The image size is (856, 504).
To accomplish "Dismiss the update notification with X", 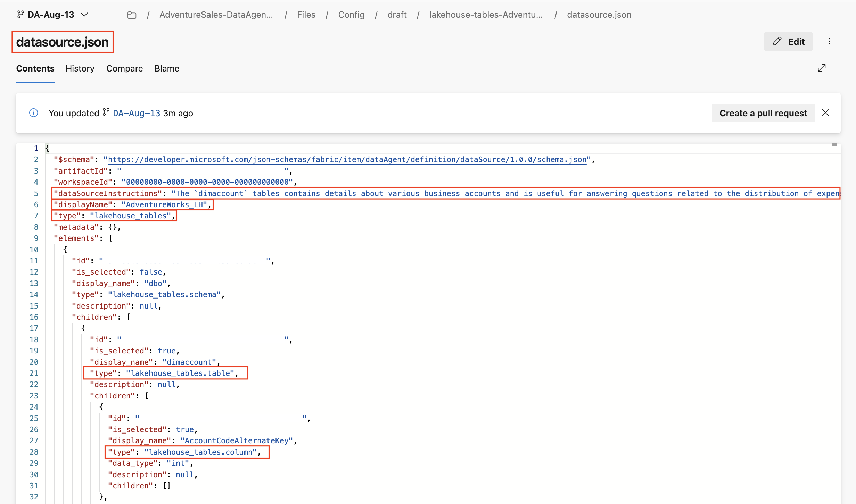I will point(825,113).
